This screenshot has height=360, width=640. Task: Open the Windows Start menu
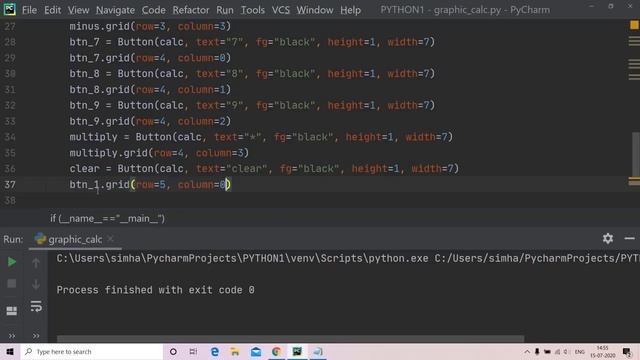pos(10,351)
